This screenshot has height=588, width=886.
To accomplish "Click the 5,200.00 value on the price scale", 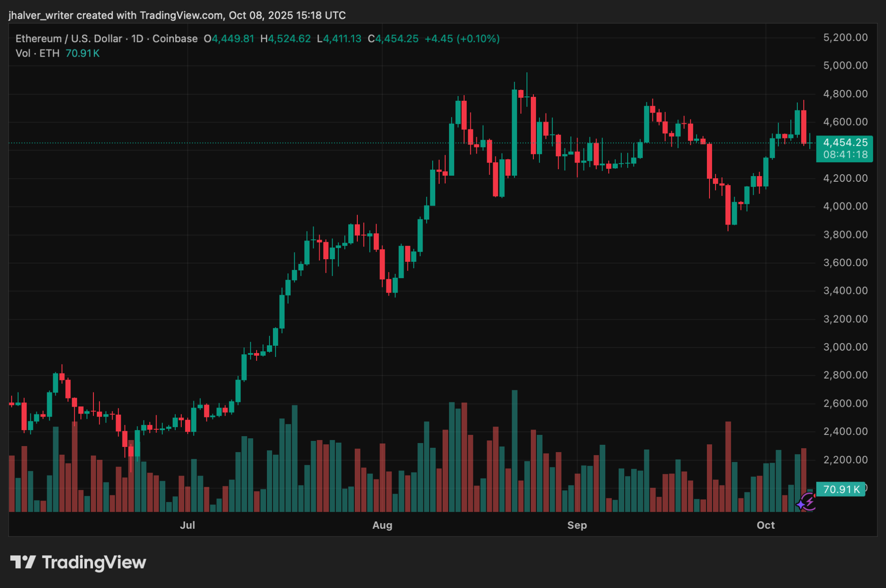I will click(845, 37).
